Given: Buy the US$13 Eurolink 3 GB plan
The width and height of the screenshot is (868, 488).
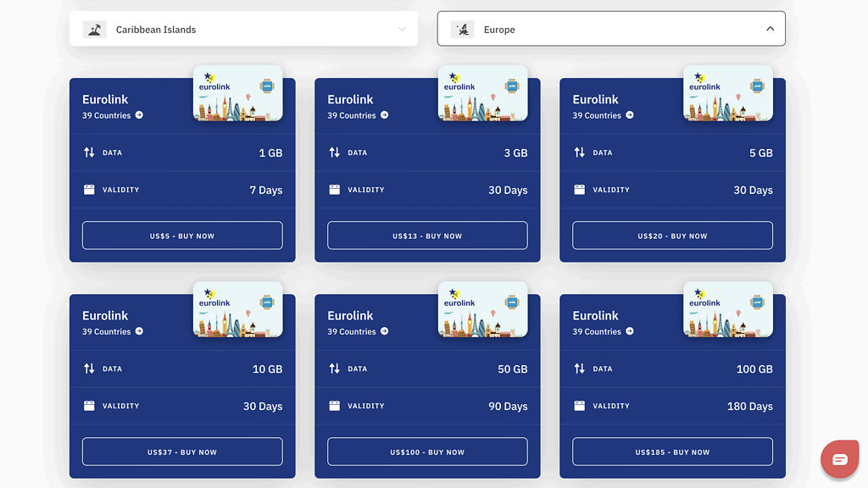Looking at the screenshot, I should (x=427, y=236).
